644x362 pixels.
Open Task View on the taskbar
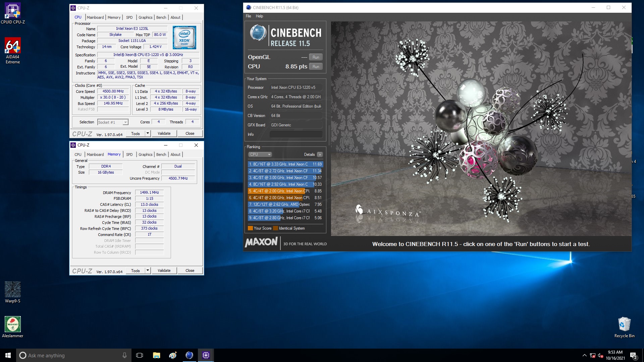pyautogui.click(x=140, y=355)
